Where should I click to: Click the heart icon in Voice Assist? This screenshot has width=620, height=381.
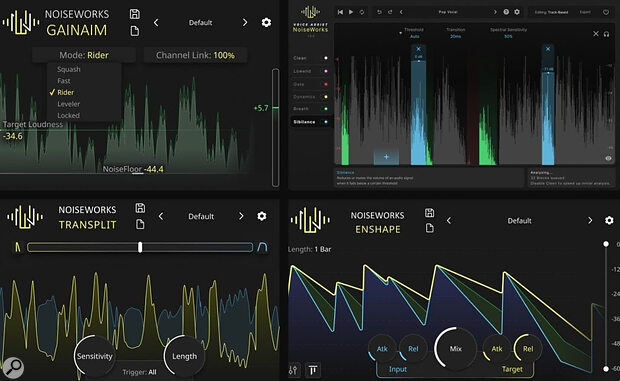[606, 12]
